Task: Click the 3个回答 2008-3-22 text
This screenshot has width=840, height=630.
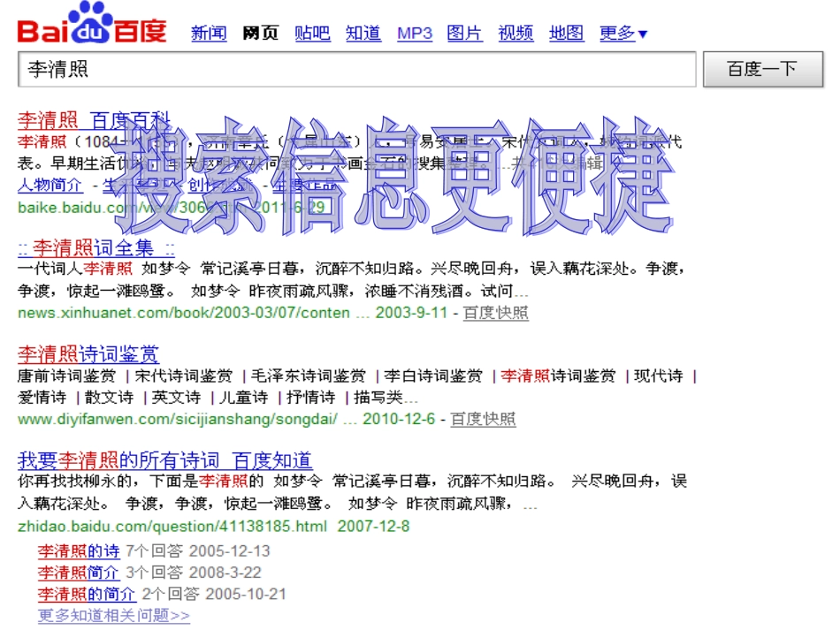Action: coord(194,573)
